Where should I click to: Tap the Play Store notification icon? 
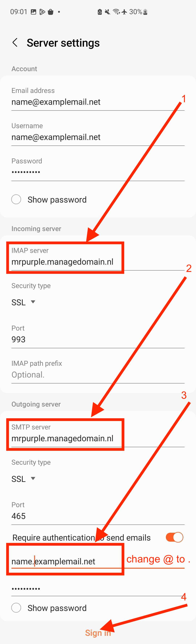[x=42, y=12]
